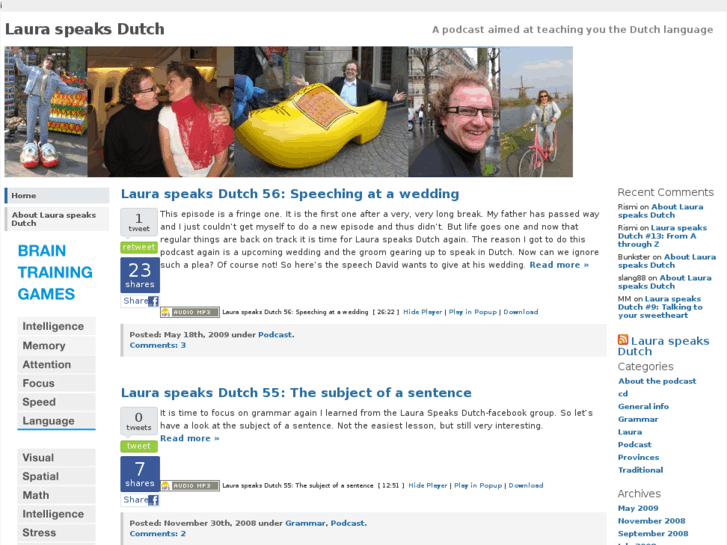Screen dimensions: 727x545
Task: Open the 23 shares counter box
Action: 140,275
